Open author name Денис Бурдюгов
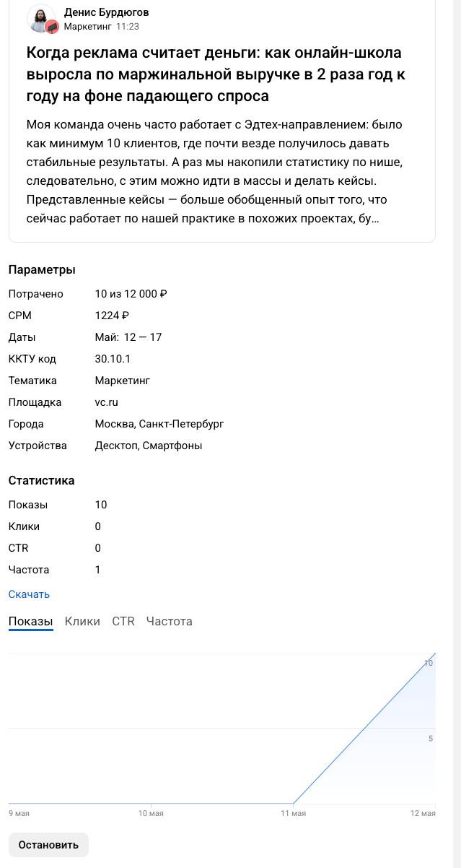 pyautogui.click(x=106, y=12)
